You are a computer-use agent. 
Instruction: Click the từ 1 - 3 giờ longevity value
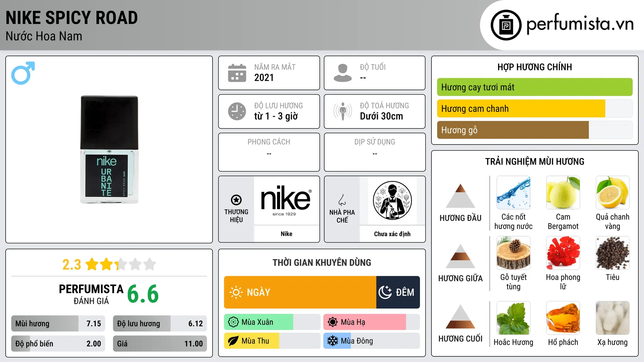pos(276,116)
